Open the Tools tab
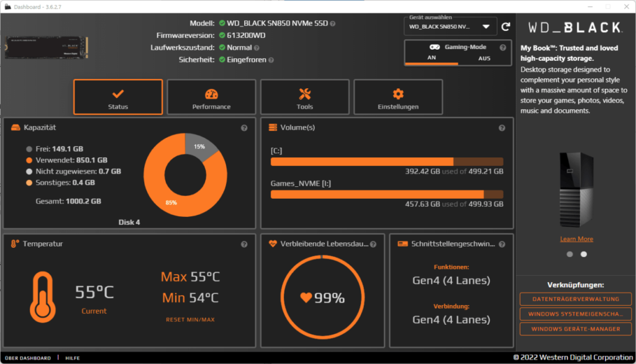This screenshot has height=364, width=636. point(304,97)
